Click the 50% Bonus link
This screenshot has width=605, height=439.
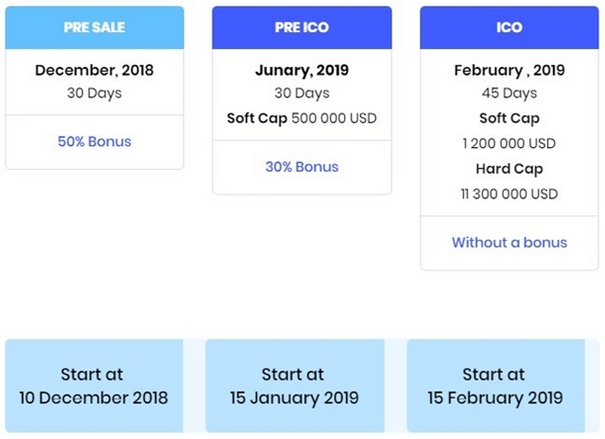(x=94, y=142)
